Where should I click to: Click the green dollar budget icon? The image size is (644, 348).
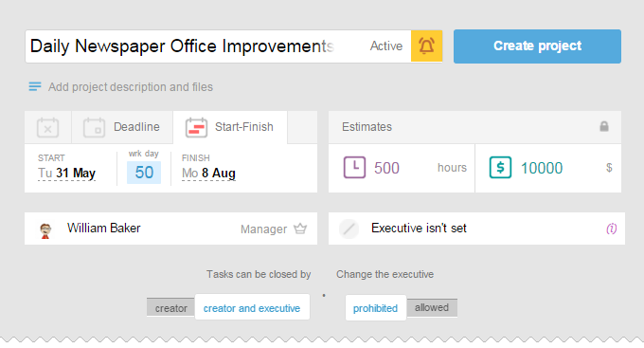pyautogui.click(x=500, y=168)
